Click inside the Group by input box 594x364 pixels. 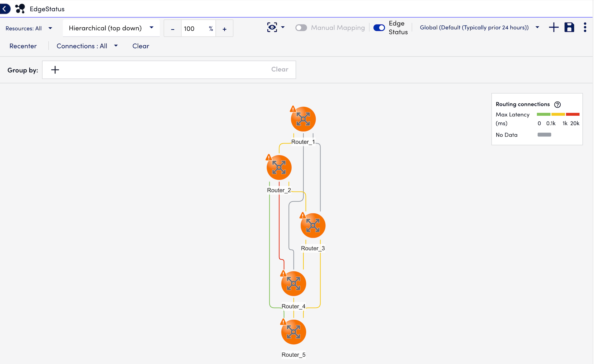coord(169,70)
